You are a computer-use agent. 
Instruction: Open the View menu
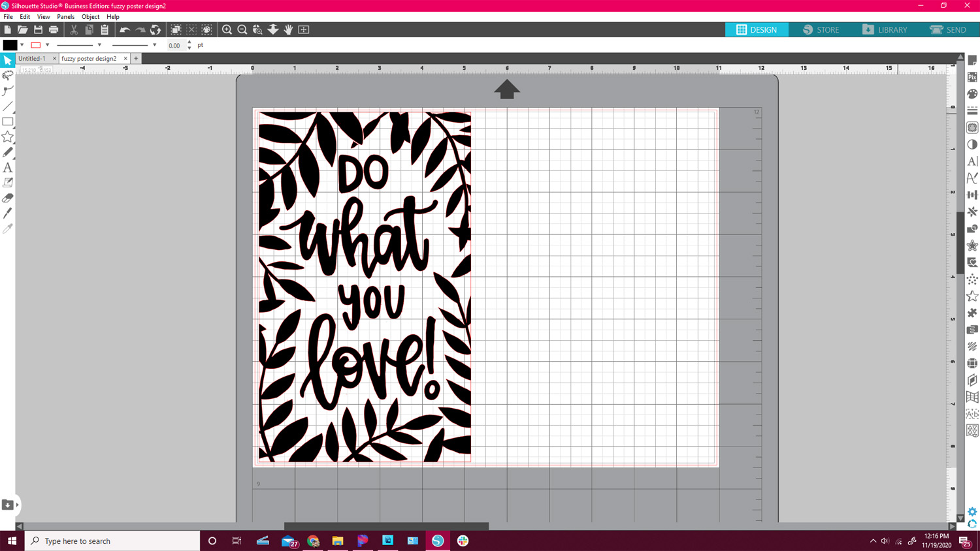pos(43,17)
